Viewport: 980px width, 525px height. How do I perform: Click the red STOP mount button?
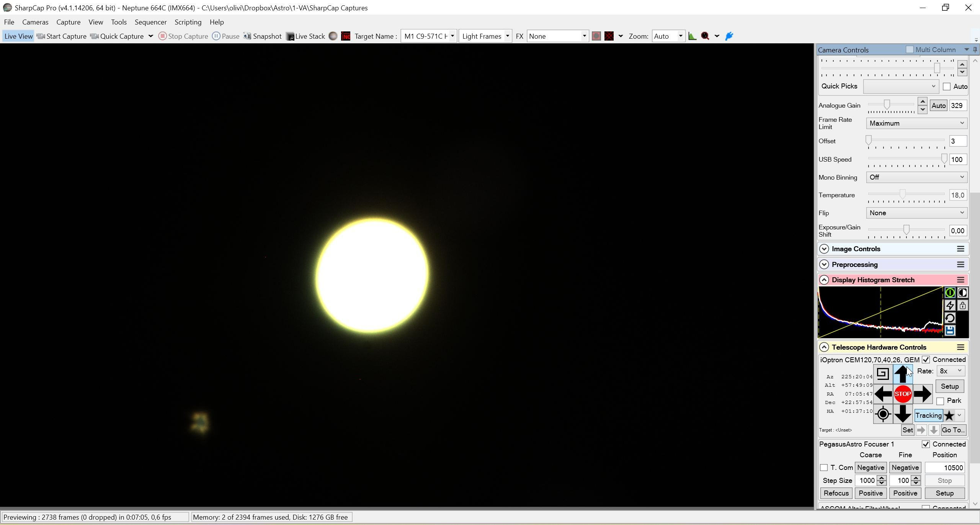(x=903, y=394)
